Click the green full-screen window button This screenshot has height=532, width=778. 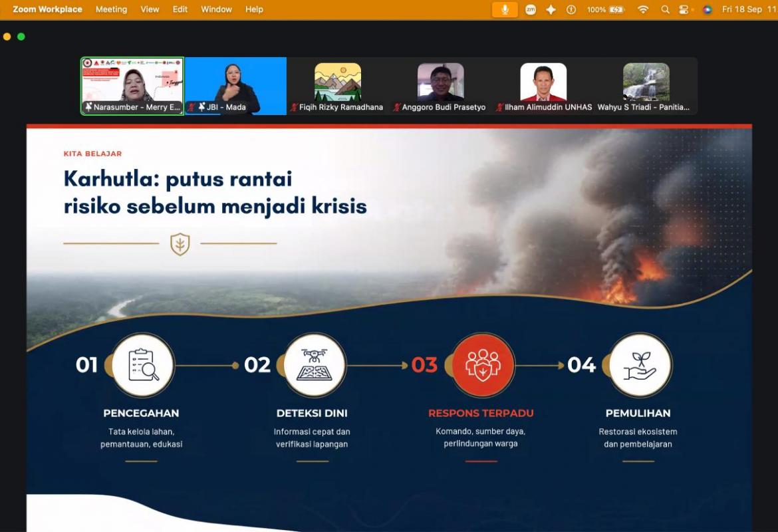(21, 37)
